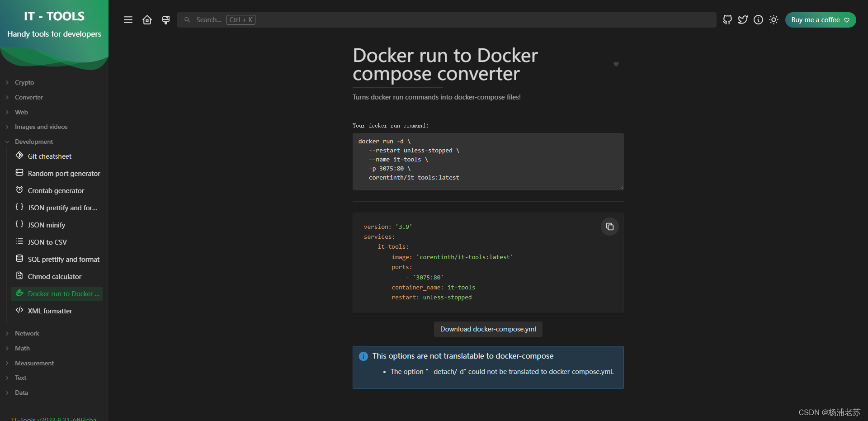
Task: Click the Random port generator icon
Action: (x=19, y=173)
